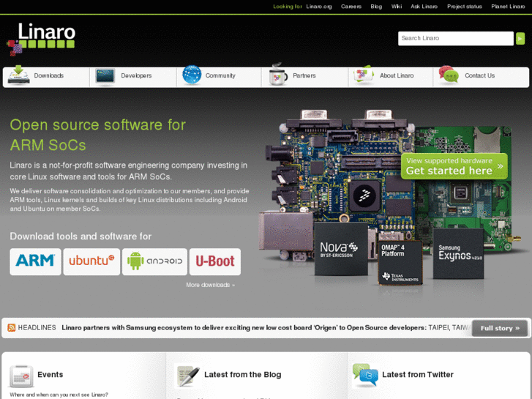532x399 pixels.
Task: Visit the Planet Linaro link
Action: (x=508, y=7)
